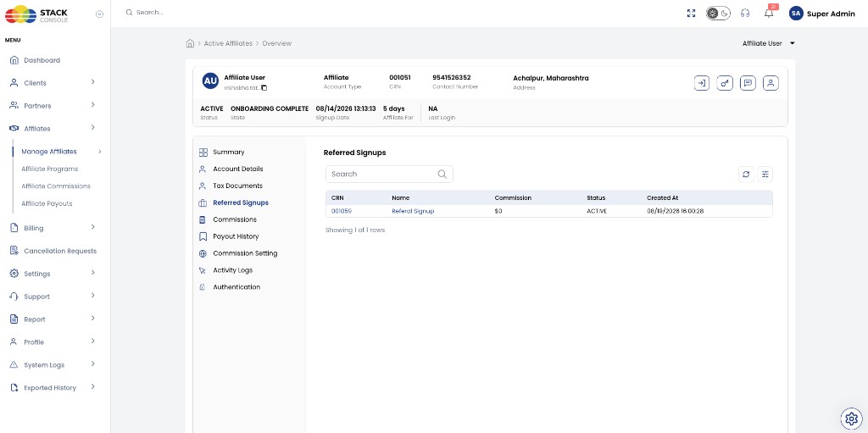Collapse sidebar using the circle icon
The width and height of the screenshot is (868, 433).
(100, 14)
